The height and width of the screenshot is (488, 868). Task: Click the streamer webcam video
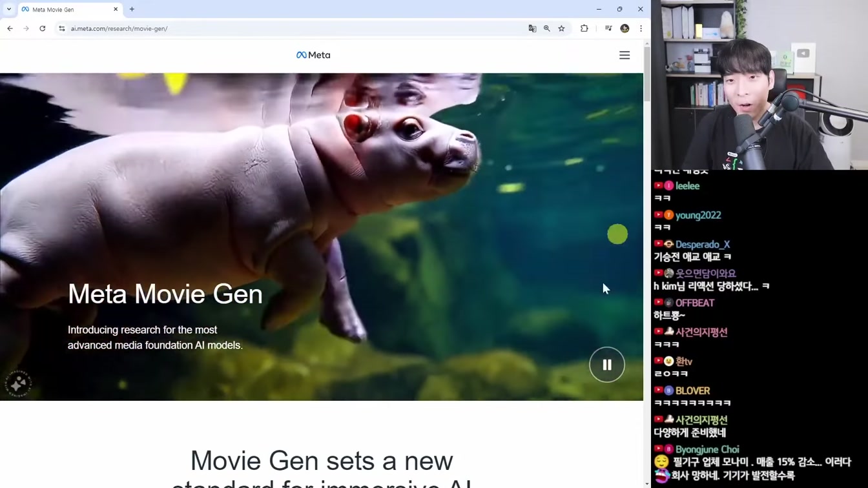pos(759,85)
